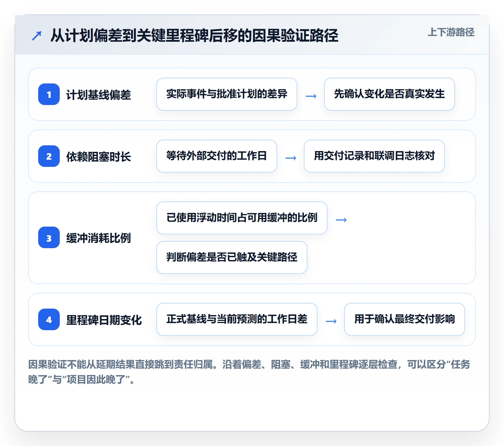504x446 pixels.
Task: Click the 先确认变化是否真实发生 chip
Action: [x=390, y=94]
